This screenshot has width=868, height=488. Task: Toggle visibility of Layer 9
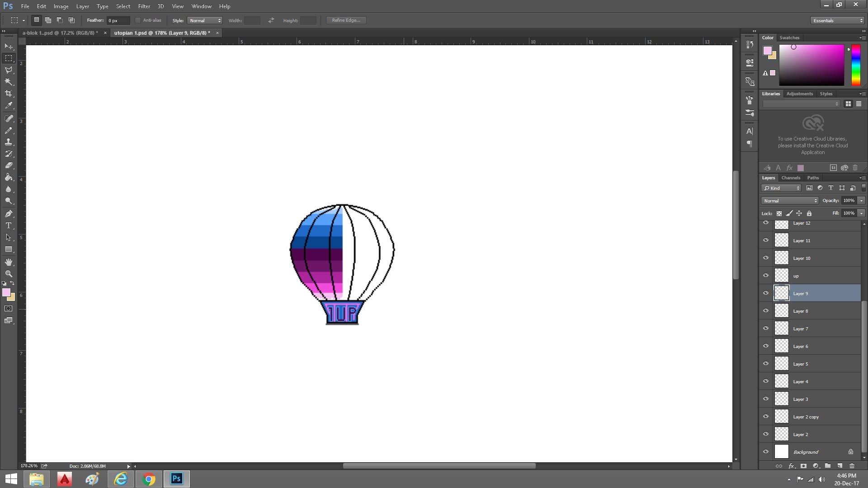766,293
